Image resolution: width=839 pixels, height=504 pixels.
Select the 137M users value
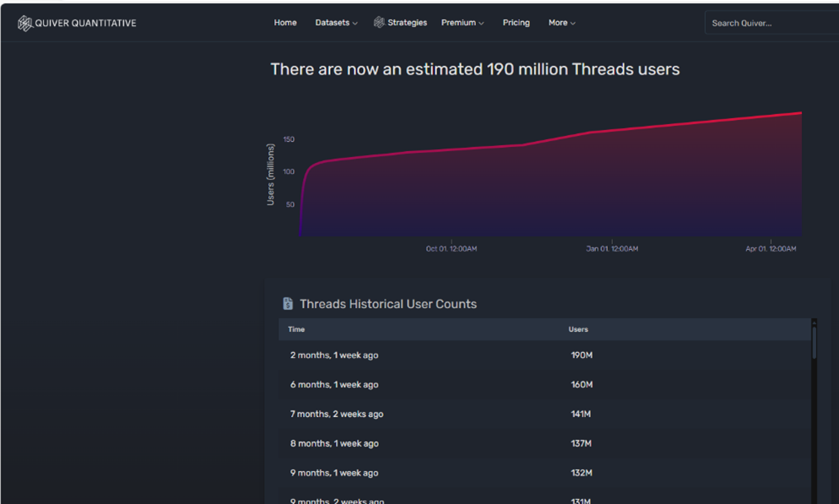581,443
